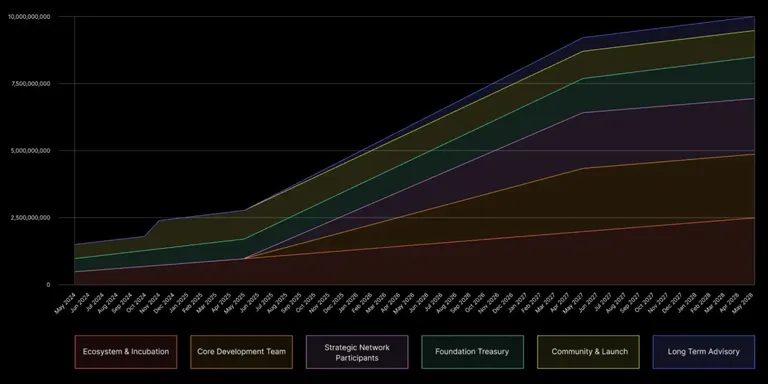Click the 0 y-axis label

(48, 285)
